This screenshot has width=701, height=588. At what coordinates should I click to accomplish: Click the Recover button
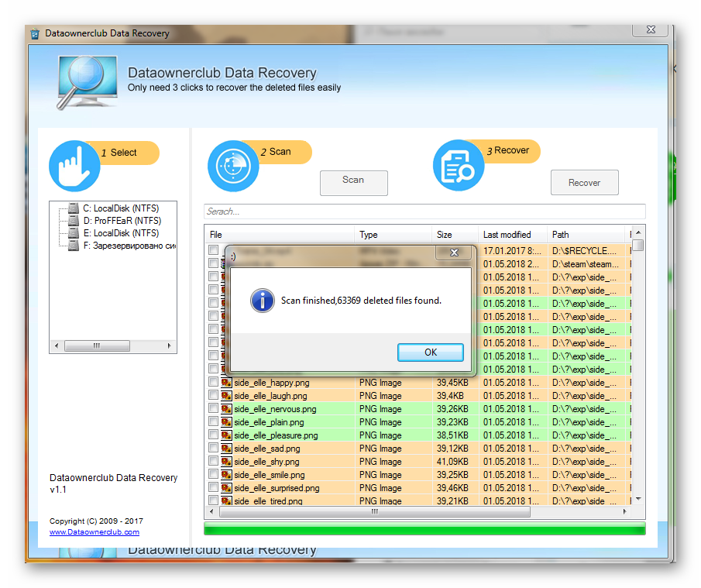585,182
